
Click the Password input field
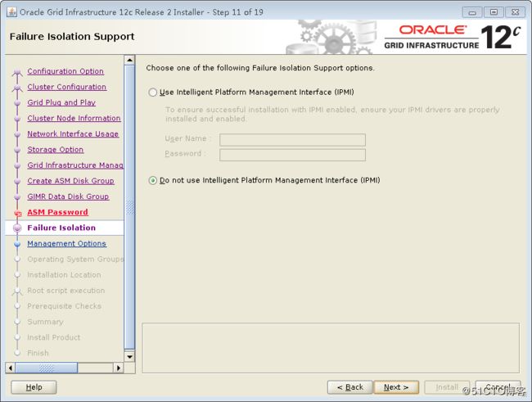[292, 155]
